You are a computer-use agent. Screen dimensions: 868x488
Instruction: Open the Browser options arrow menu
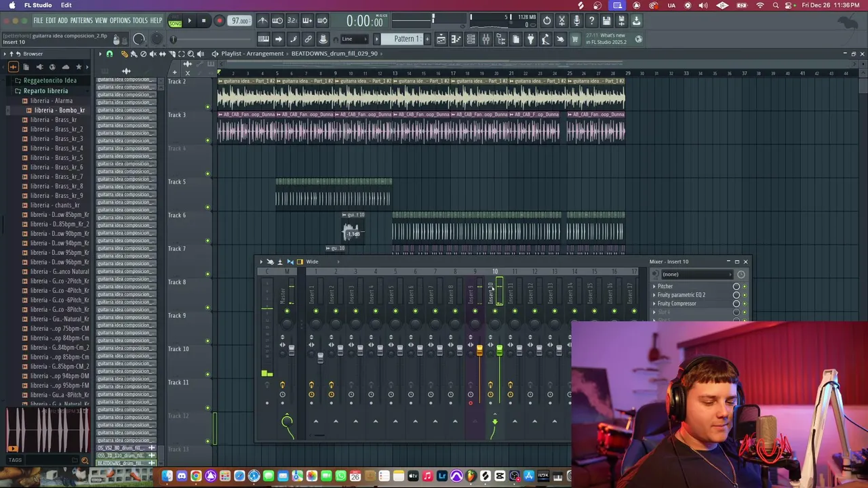(x=5, y=54)
